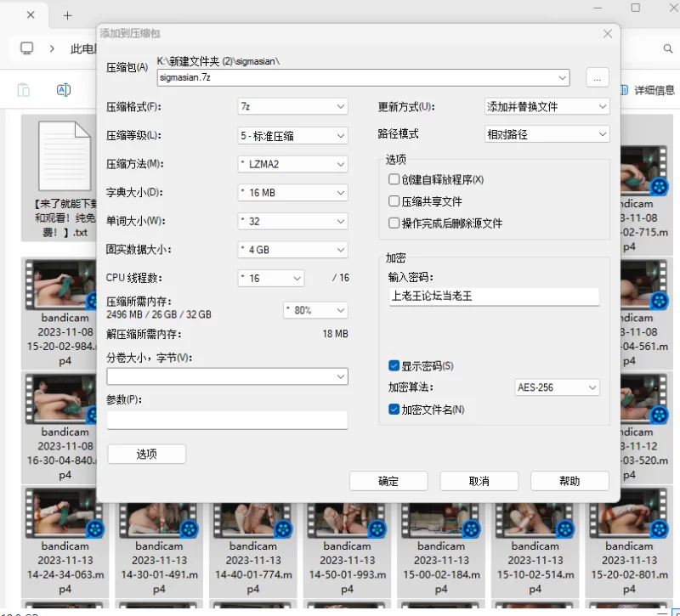680x616 pixels.
Task: Expand the 更新方式 dropdown
Action: point(547,107)
